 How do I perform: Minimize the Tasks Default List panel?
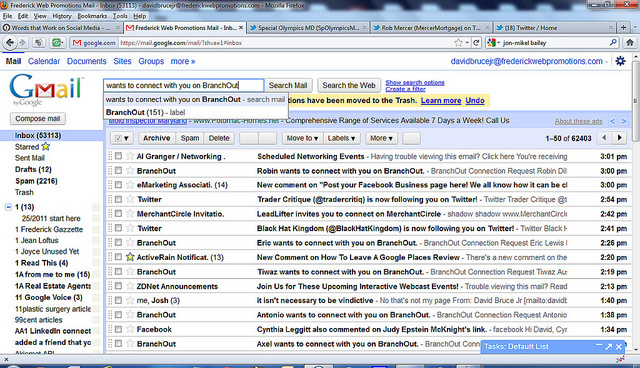point(599,346)
